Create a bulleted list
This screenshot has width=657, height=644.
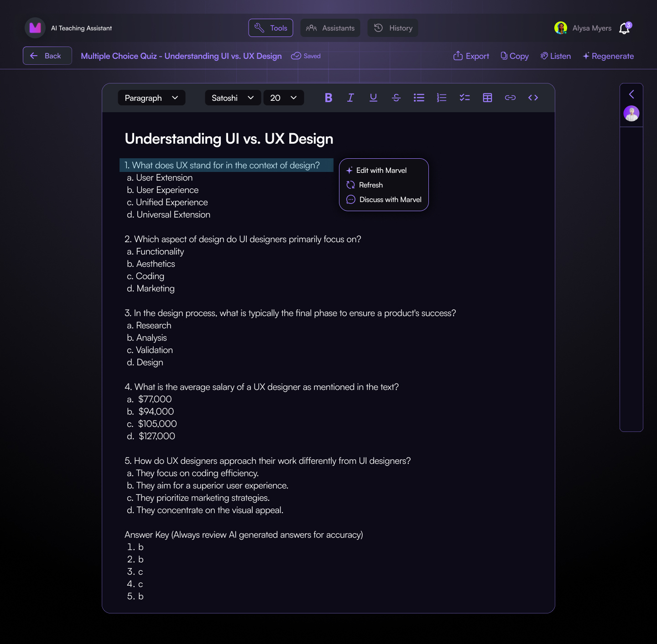tap(419, 97)
